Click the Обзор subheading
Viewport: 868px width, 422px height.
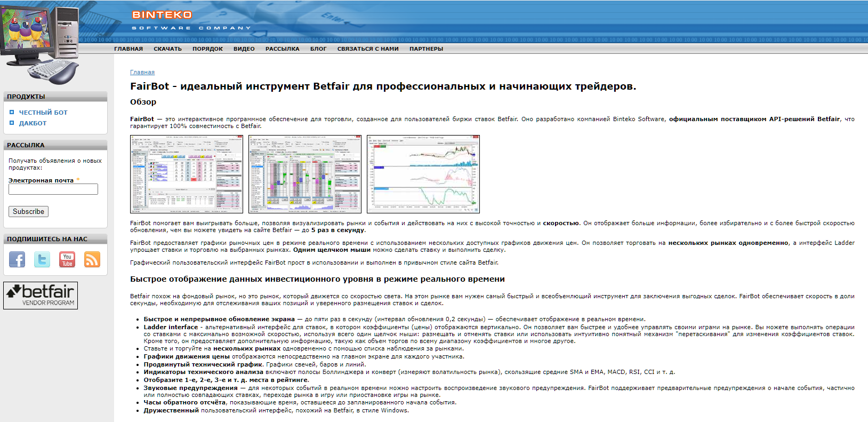[x=143, y=102]
